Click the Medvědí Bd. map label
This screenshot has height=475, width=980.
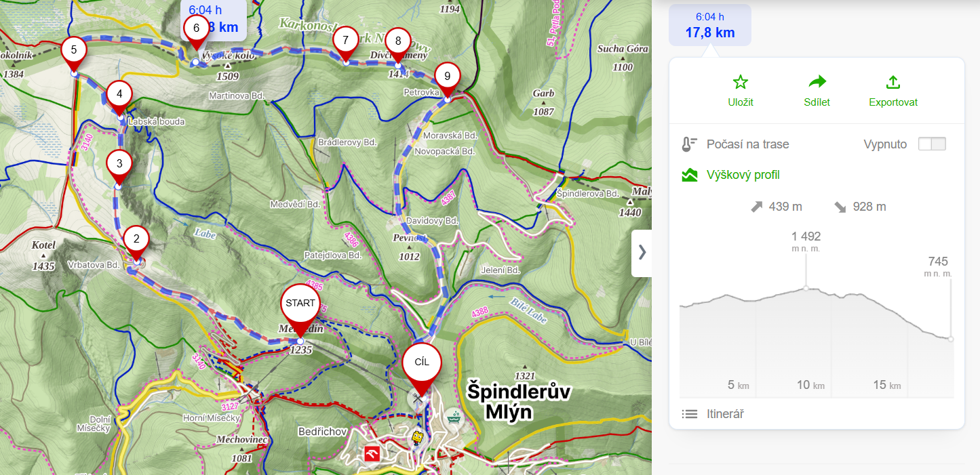tap(294, 204)
